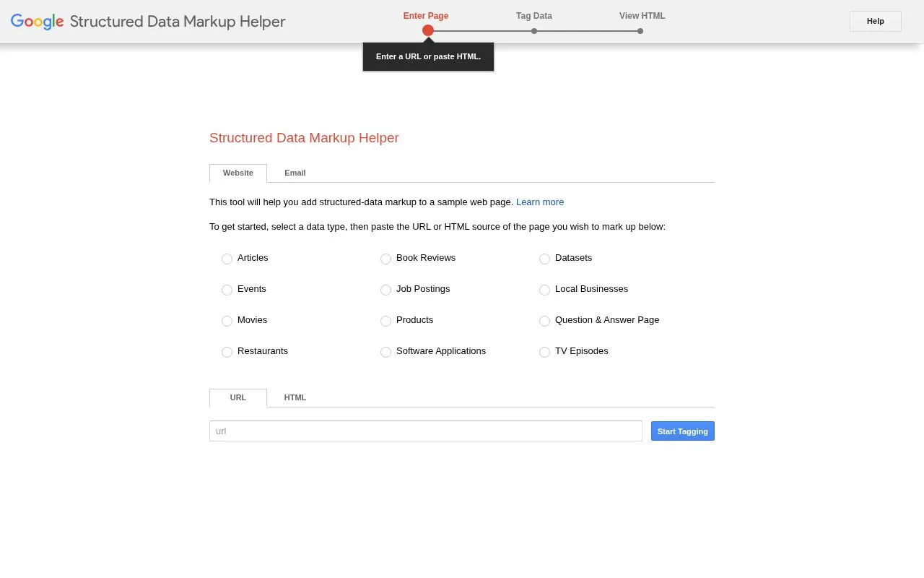Click the Enter Page step marker
The height and width of the screenshot is (578, 924).
click(428, 30)
